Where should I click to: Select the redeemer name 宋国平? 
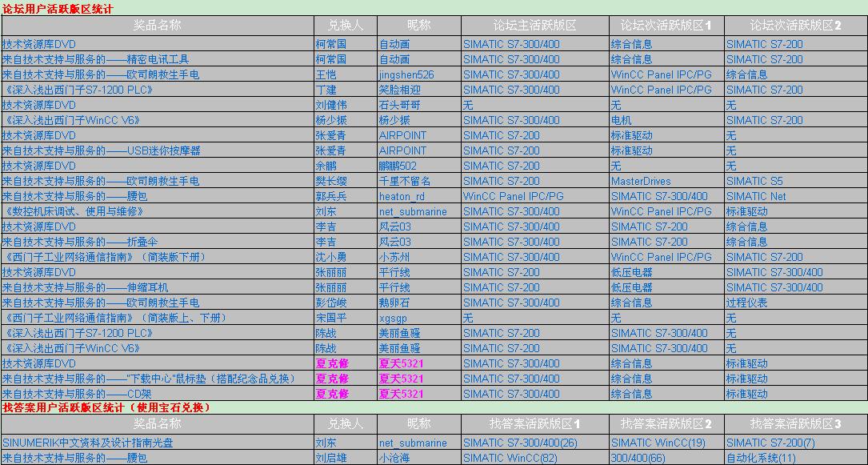330,318
